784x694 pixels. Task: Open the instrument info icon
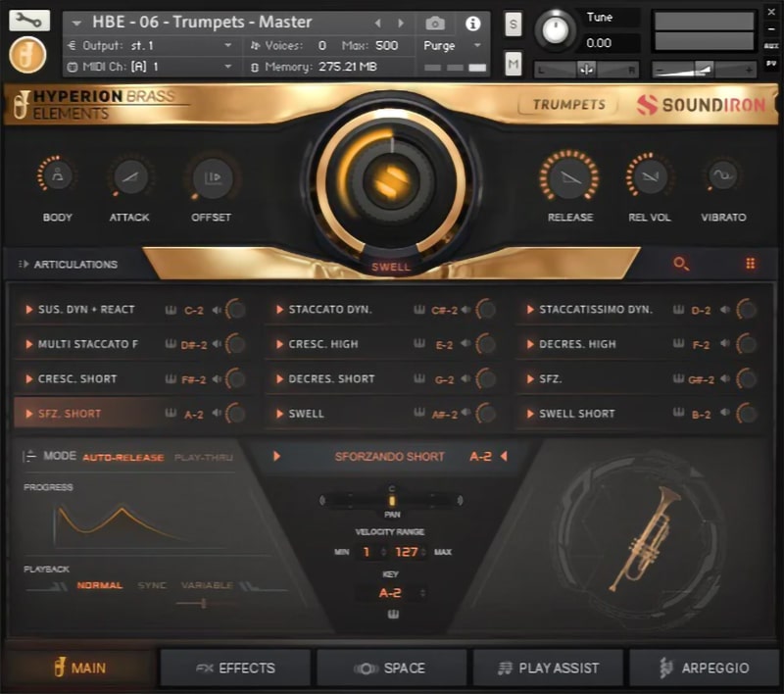[472, 24]
